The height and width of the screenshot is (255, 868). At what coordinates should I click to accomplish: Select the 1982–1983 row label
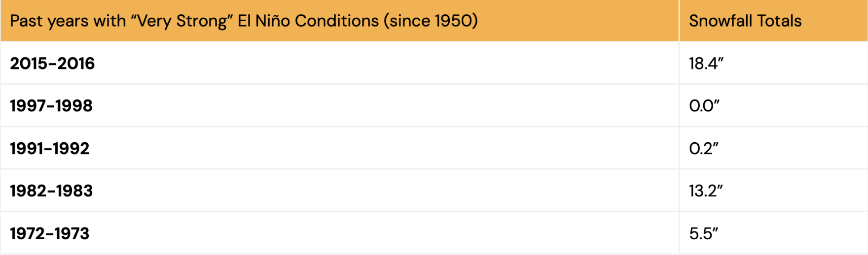point(51,191)
